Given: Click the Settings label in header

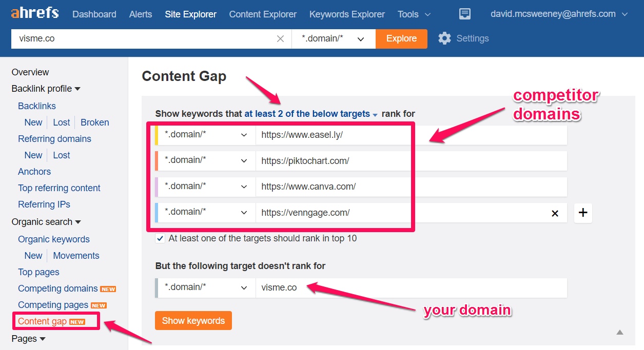Looking at the screenshot, I should point(473,38).
